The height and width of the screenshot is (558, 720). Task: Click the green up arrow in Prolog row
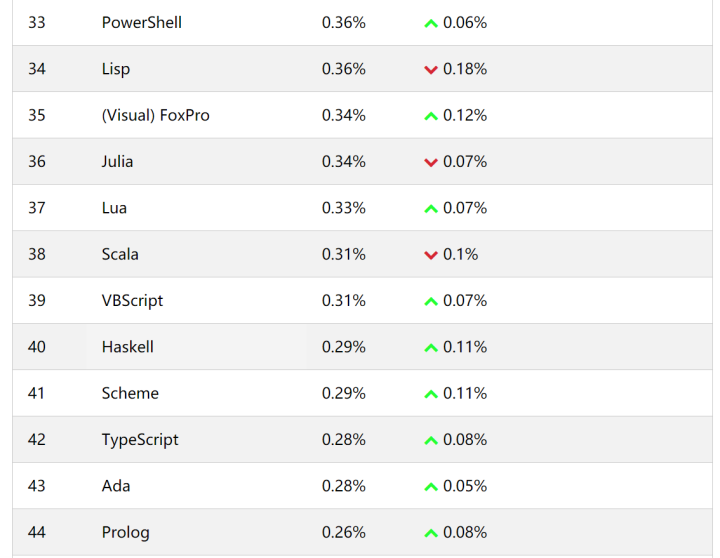pyautogui.click(x=431, y=533)
